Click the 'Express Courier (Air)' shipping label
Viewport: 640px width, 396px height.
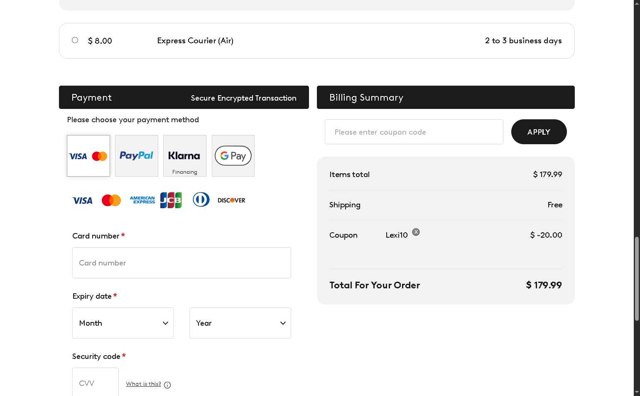pos(195,40)
